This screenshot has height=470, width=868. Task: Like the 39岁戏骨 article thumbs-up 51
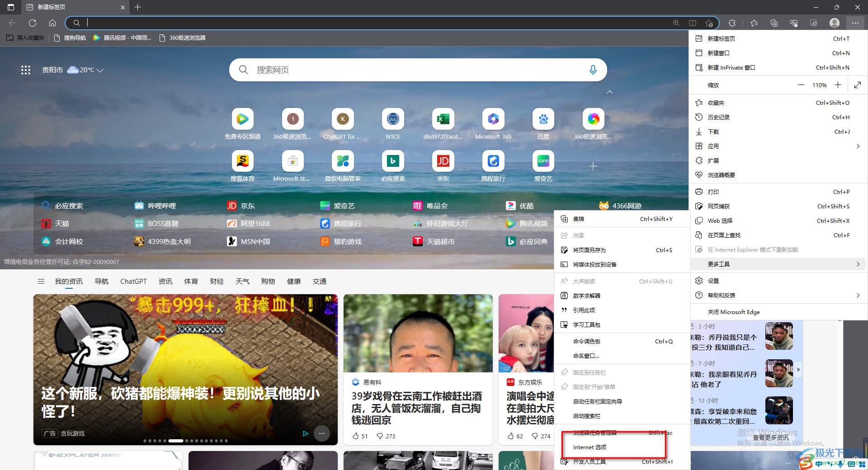coord(360,436)
